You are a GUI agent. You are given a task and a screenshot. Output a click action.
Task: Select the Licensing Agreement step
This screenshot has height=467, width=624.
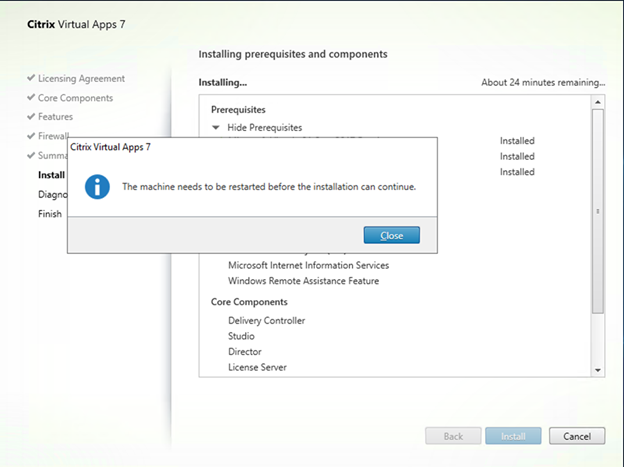click(81, 78)
